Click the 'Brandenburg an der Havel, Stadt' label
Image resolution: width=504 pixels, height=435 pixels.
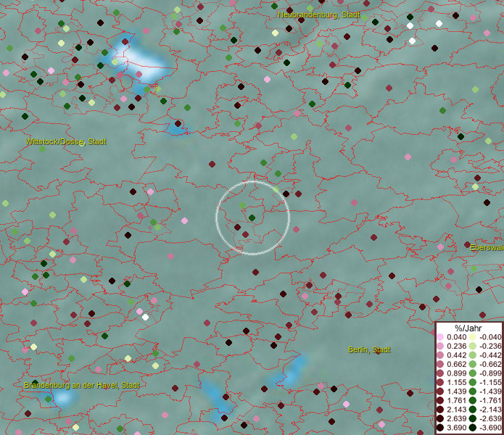click(x=82, y=385)
